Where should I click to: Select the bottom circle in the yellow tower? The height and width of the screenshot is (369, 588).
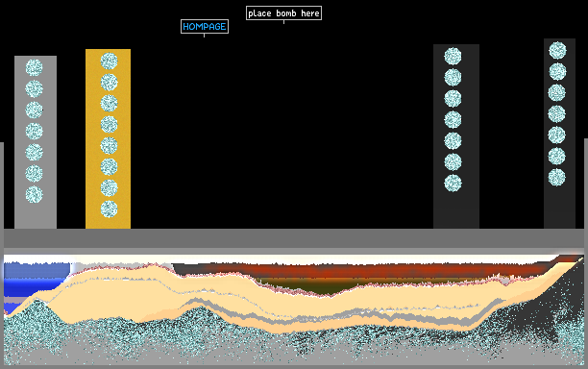pos(110,209)
